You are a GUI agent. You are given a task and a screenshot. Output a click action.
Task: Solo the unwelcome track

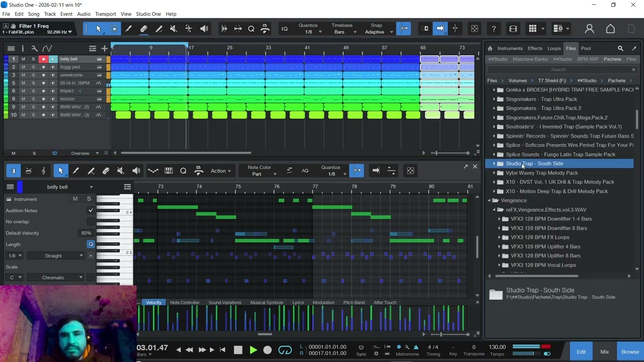point(33,75)
